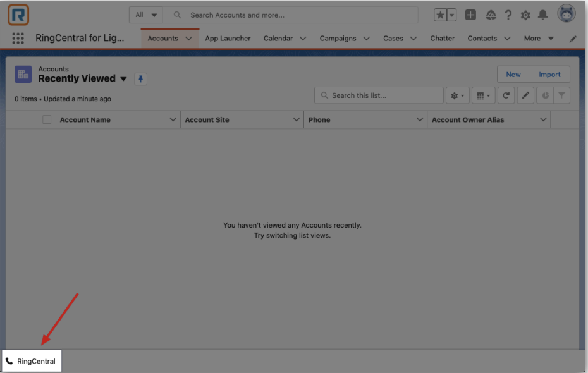This screenshot has width=588, height=373.
Task: Click the inline edit list pencil
Action: pyautogui.click(x=525, y=95)
